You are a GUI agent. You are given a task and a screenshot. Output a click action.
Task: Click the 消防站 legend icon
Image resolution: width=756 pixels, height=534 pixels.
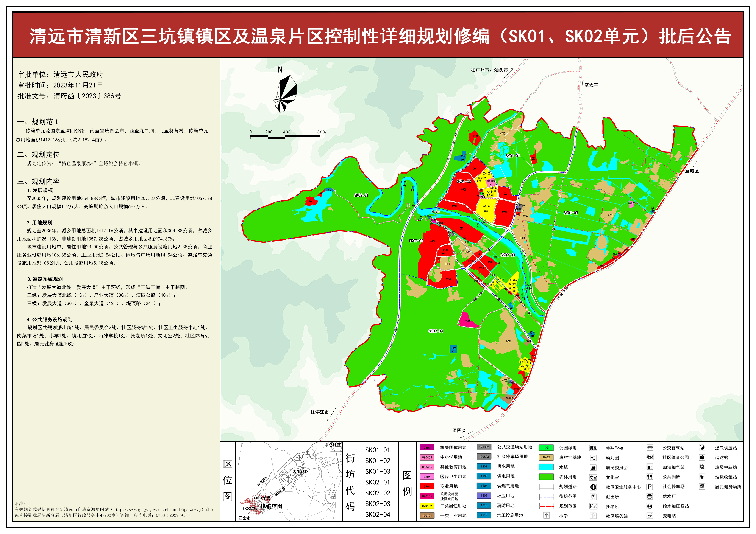pyautogui.click(x=702, y=457)
